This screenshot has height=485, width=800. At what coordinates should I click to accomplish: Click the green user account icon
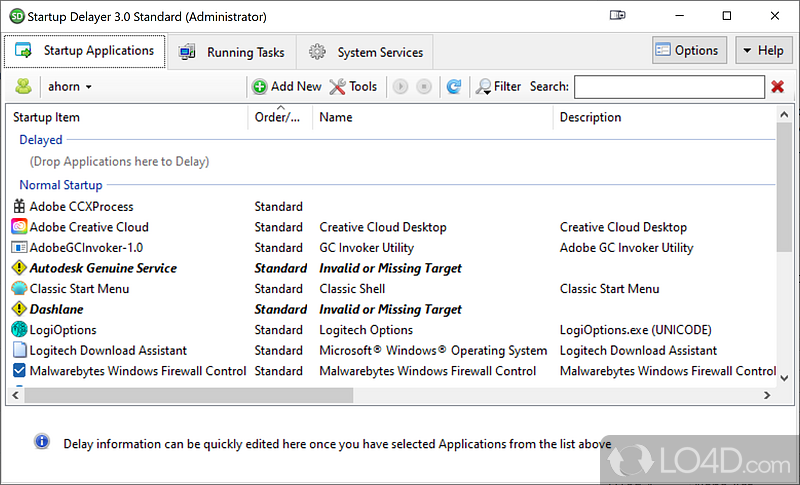pyautogui.click(x=22, y=87)
